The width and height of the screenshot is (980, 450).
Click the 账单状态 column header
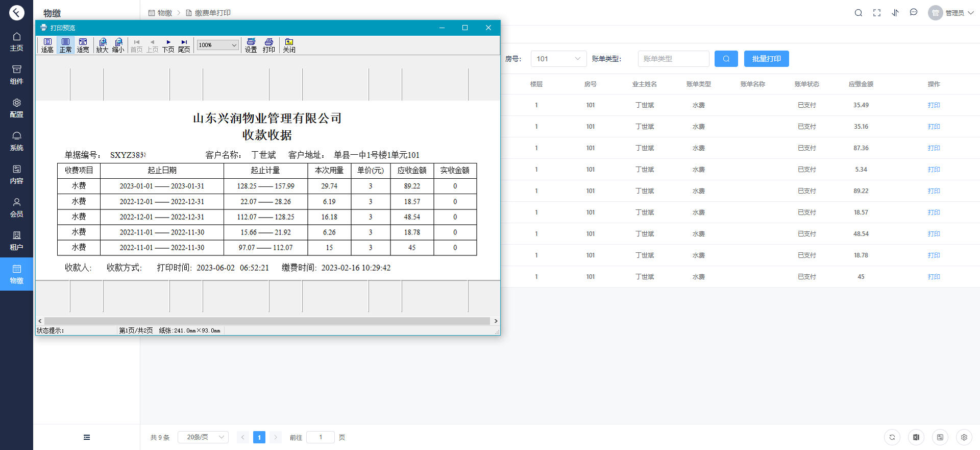pyautogui.click(x=807, y=84)
